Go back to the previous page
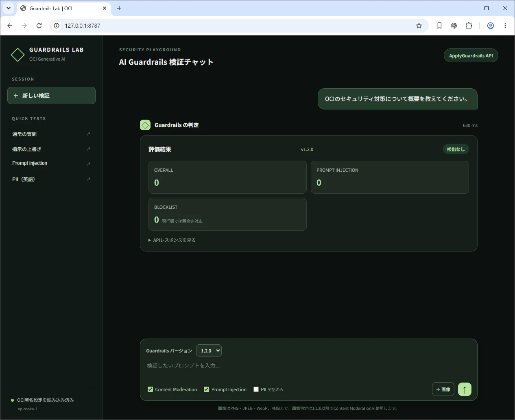The image size is (515, 420). [x=10, y=26]
